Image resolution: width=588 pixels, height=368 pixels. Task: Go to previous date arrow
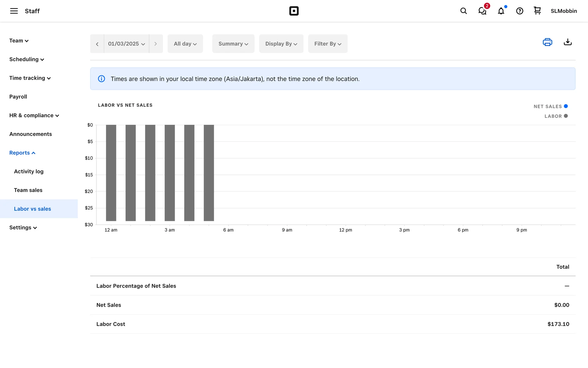[97, 44]
